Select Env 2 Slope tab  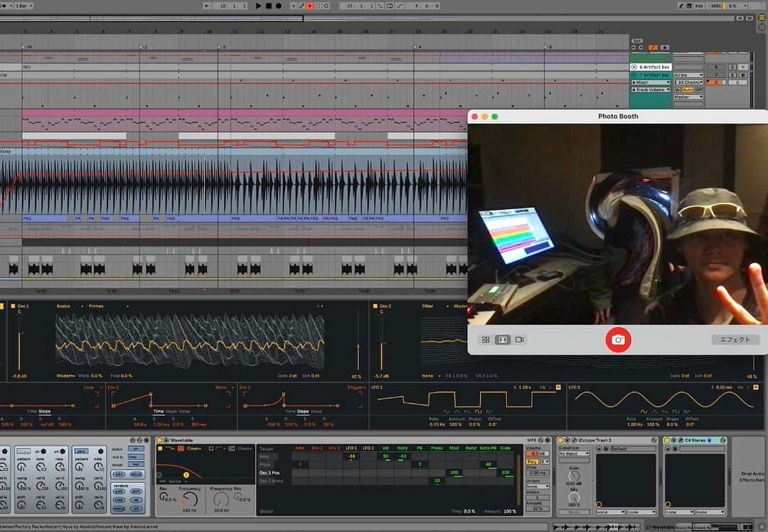[x=171, y=411]
